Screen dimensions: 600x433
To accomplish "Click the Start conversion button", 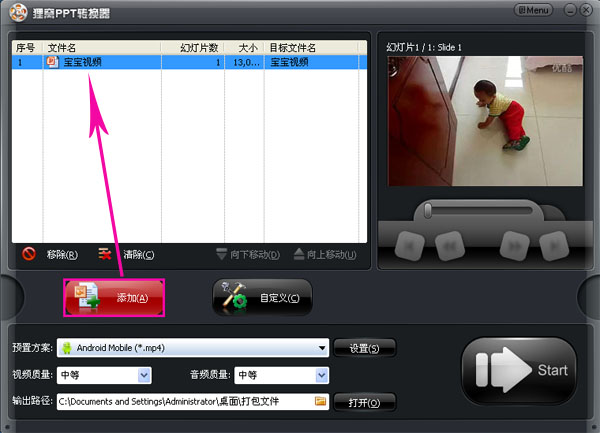I will [x=519, y=370].
